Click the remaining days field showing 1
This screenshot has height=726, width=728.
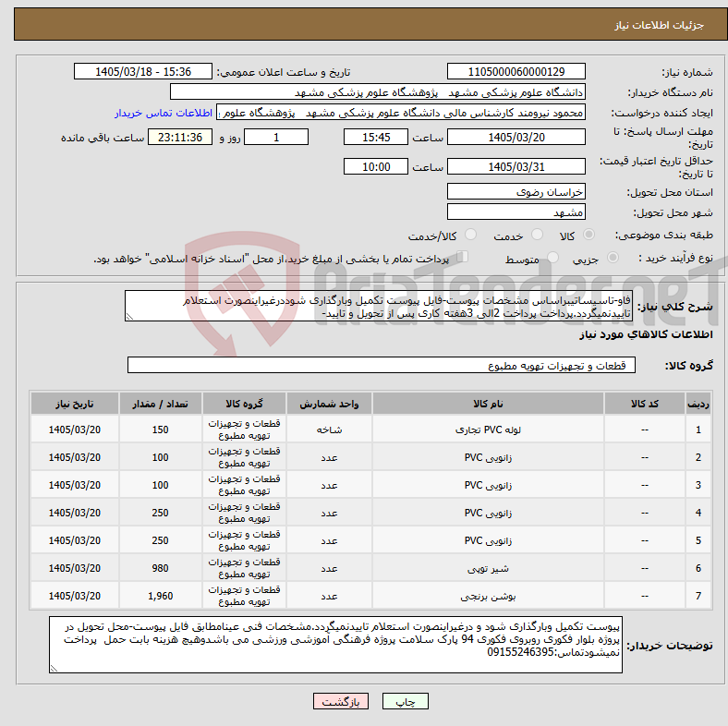276,137
